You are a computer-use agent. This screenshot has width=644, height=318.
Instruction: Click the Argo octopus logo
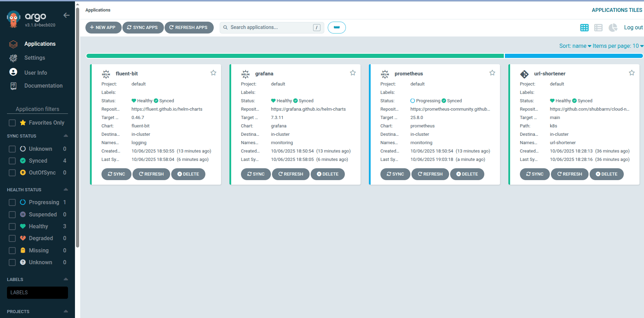(14, 19)
